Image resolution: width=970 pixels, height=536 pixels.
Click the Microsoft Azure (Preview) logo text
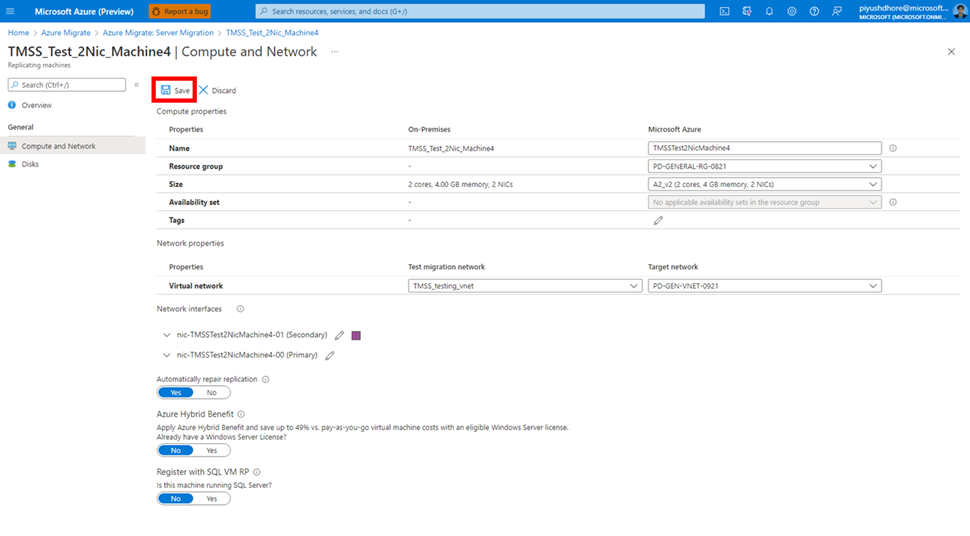pos(84,11)
